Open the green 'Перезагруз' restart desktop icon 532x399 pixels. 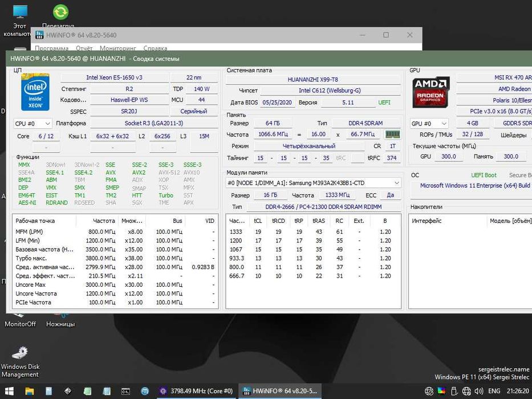pos(60,15)
